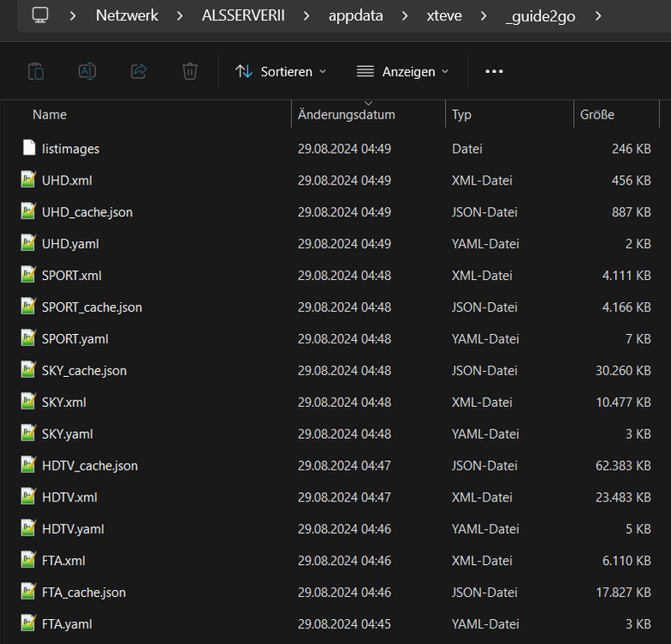Screen dimensions: 671x644
Task: Expand the chevron after ALSSERVERII
Action: (x=307, y=16)
